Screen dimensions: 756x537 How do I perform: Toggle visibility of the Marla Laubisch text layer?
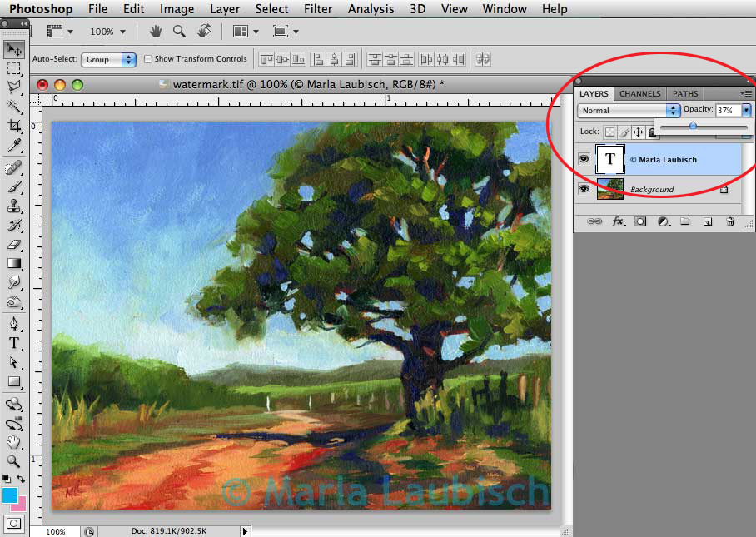584,159
